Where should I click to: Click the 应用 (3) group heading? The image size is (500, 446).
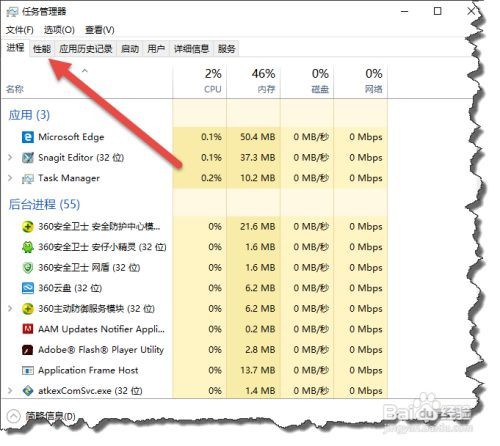(x=29, y=115)
